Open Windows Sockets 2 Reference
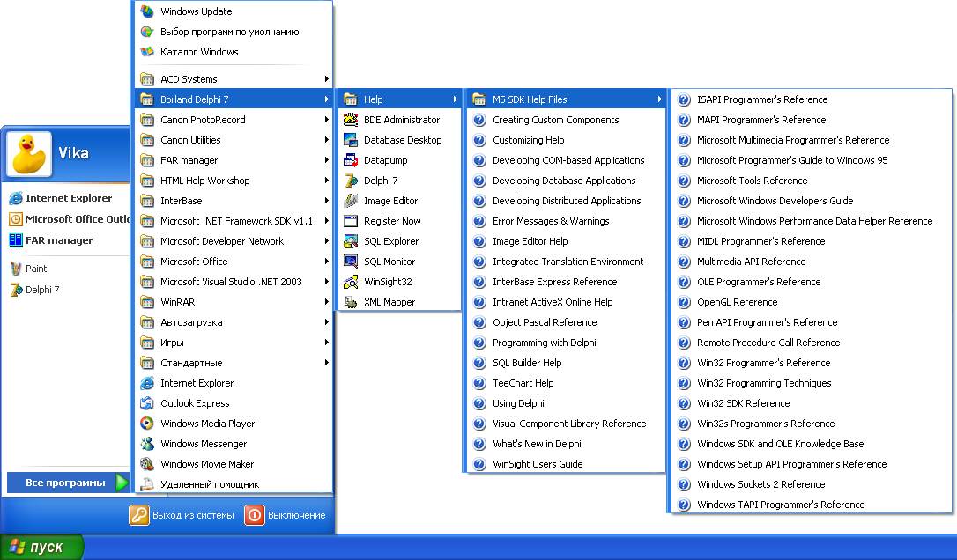 (812, 484)
